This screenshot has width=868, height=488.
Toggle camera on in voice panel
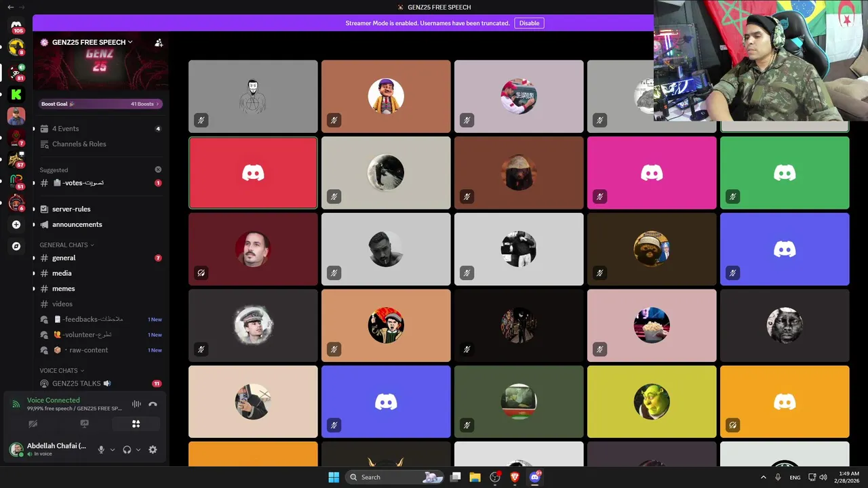(33, 424)
